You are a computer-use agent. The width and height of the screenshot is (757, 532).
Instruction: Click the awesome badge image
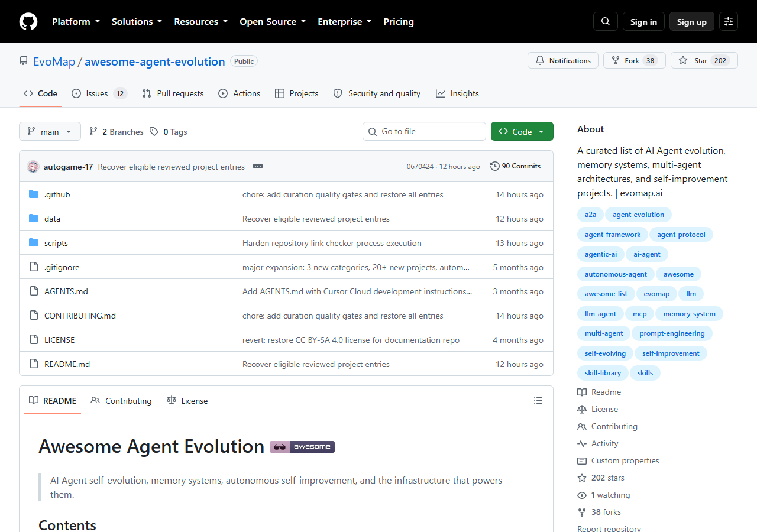pyautogui.click(x=302, y=447)
